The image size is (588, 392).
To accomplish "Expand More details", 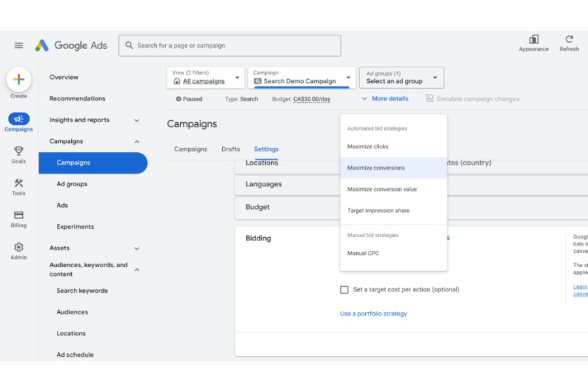I will coord(385,99).
